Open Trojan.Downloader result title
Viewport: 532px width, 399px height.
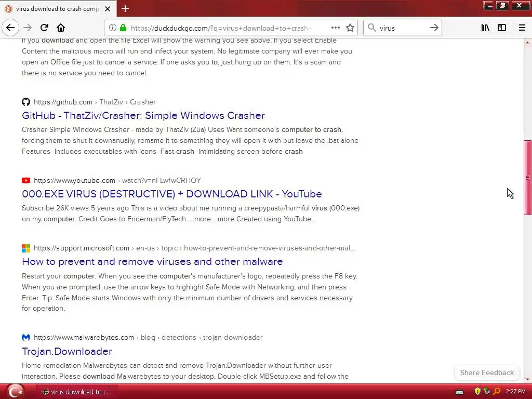[67, 351]
